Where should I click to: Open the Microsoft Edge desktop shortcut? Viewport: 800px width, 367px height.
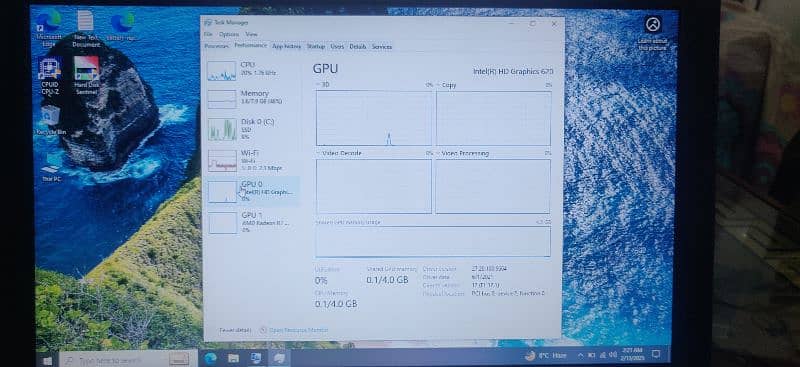49,28
